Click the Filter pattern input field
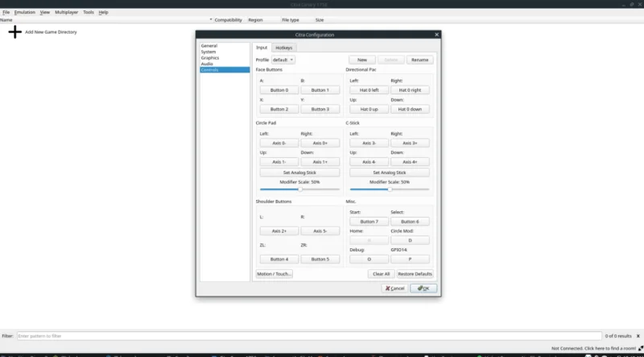 [309, 336]
